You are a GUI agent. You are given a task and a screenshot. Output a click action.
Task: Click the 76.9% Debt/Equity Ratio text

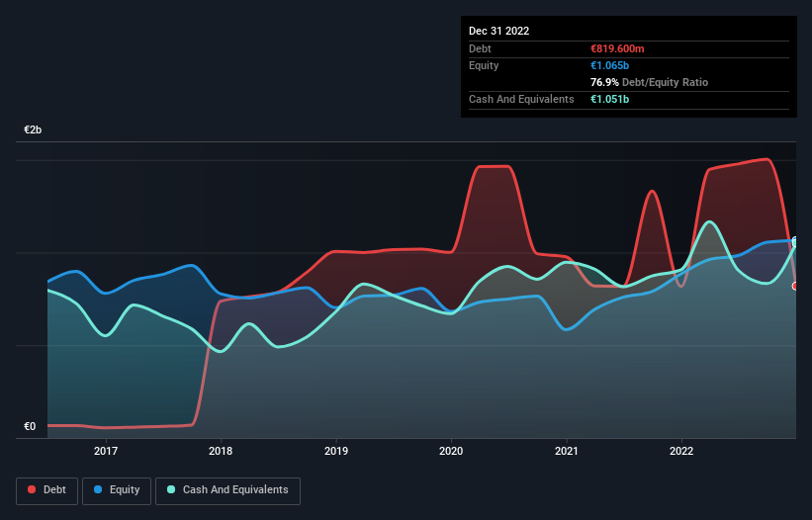[x=649, y=82]
